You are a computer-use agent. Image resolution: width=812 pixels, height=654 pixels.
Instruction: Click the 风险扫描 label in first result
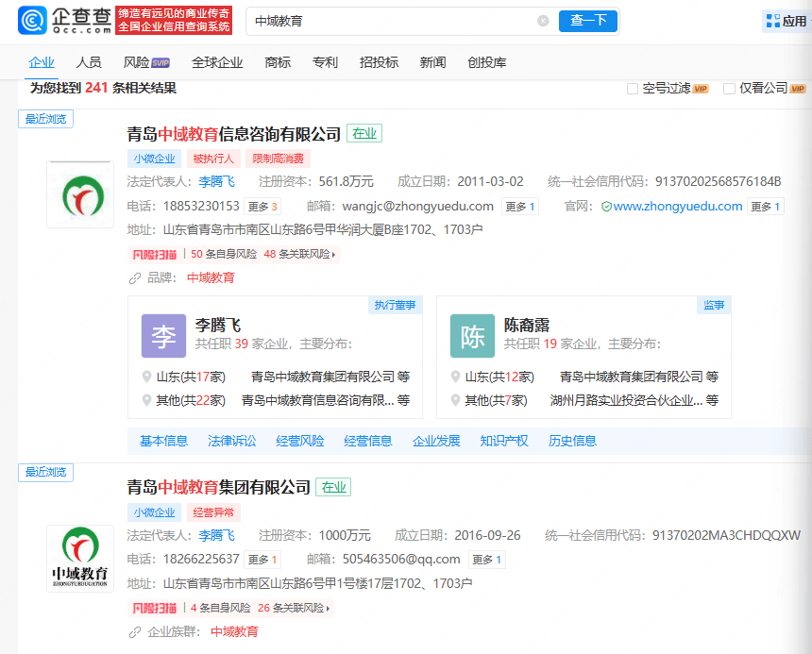click(154, 255)
